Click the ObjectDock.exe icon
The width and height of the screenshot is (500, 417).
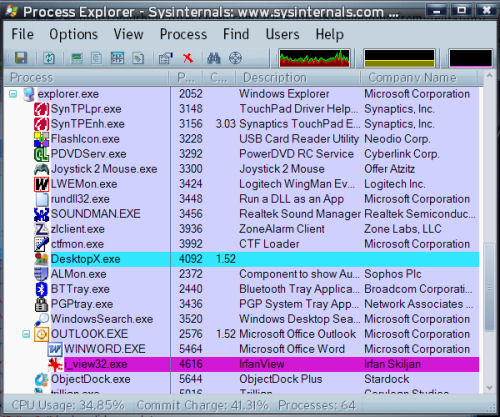coord(41,379)
